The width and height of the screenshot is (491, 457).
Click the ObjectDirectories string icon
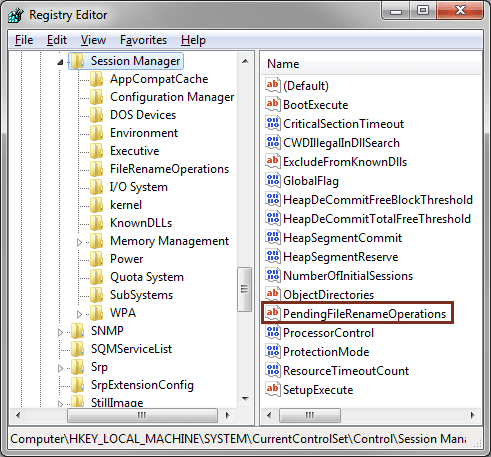pyautogui.click(x=272, y=294)
